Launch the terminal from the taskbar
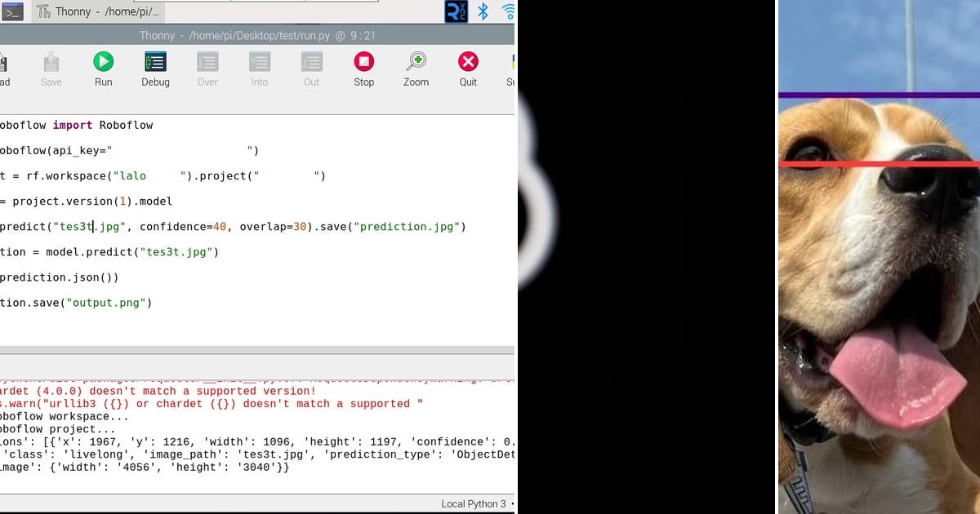The height and width of the screenshot is (514, 980). coord(13,11)
